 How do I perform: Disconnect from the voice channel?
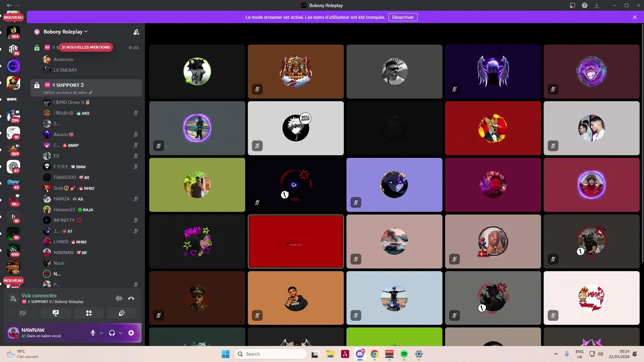(131, 298)
